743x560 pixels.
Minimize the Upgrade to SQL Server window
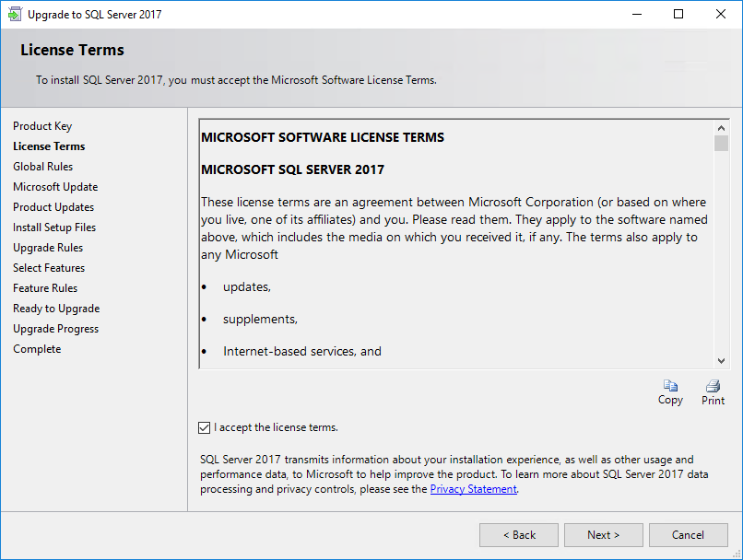tap(637, 14)
